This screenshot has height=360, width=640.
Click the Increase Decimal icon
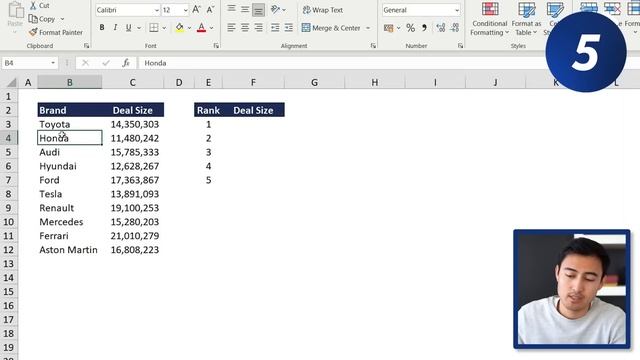tap(441, 28)
